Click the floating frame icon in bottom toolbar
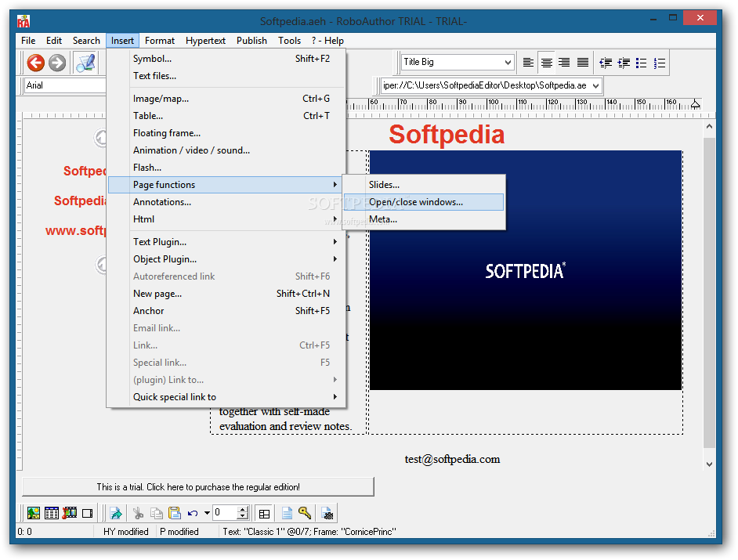The width and height of the screenshot is (738, 560). 88,513
